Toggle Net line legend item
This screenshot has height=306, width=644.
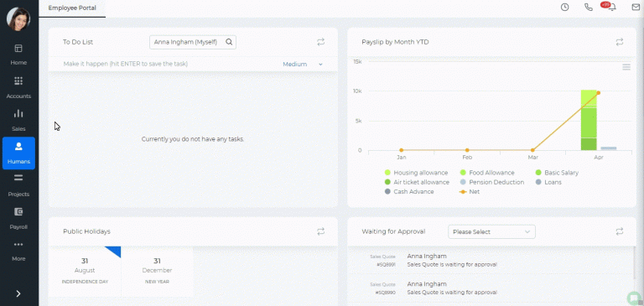tap(470, 191)
